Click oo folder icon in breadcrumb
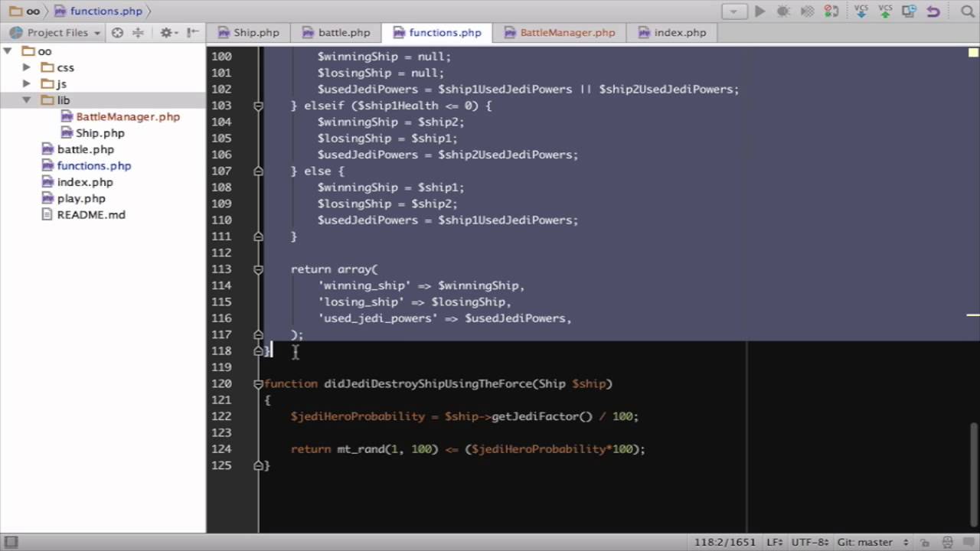 [15, 11]
